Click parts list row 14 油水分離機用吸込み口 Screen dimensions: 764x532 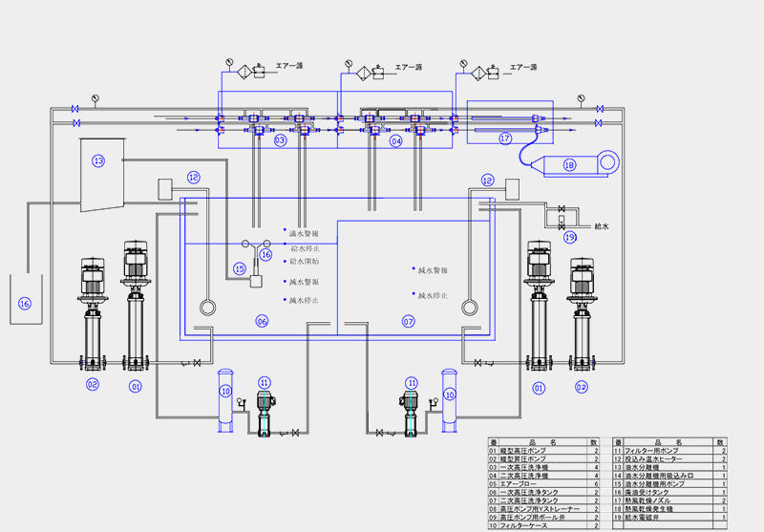[670, 476]
